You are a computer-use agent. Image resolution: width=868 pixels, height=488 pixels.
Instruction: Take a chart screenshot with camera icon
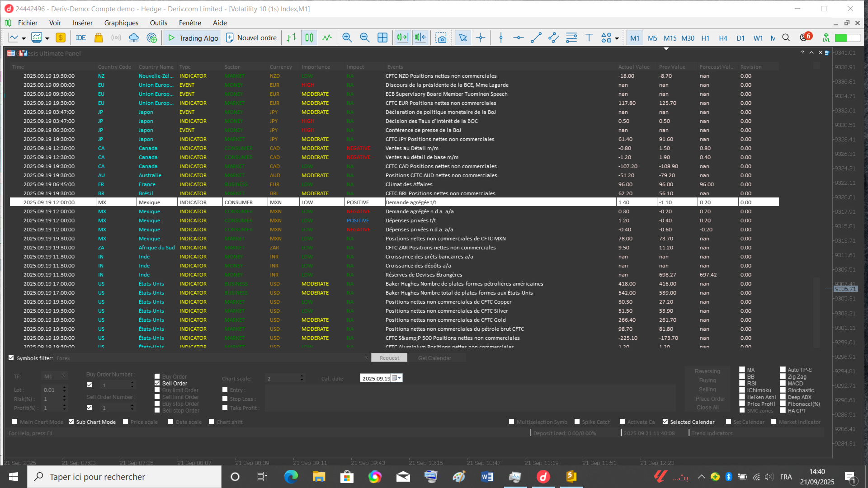point(441,38)
